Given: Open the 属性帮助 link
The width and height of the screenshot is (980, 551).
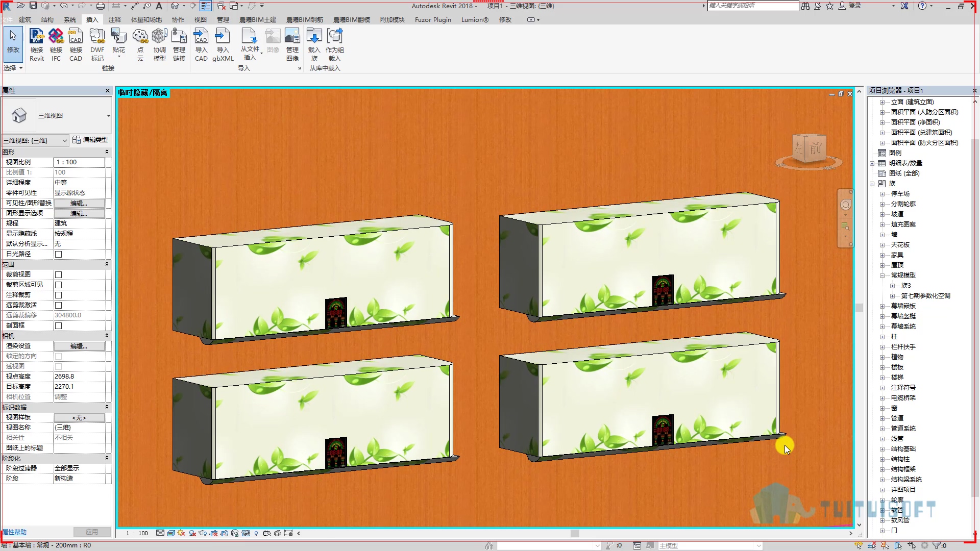Looking at the screenshot, I should click(x=14, y=532).
